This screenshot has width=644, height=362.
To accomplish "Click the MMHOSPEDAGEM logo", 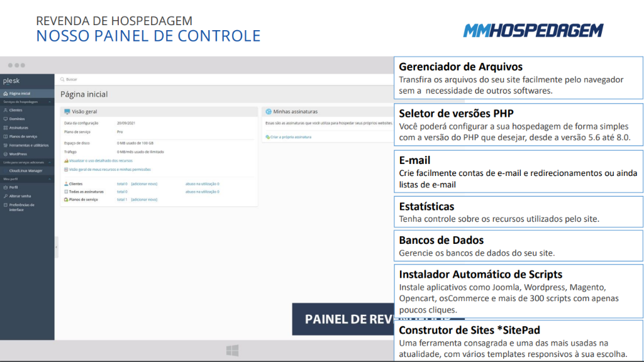I will [533, 31].
